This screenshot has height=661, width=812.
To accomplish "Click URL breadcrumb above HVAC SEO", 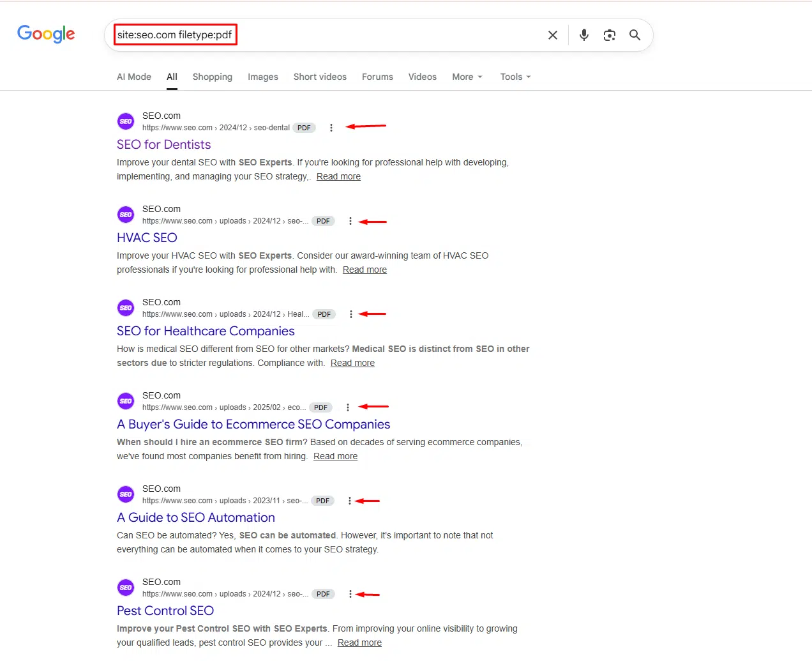I will [x=225, y=221].
